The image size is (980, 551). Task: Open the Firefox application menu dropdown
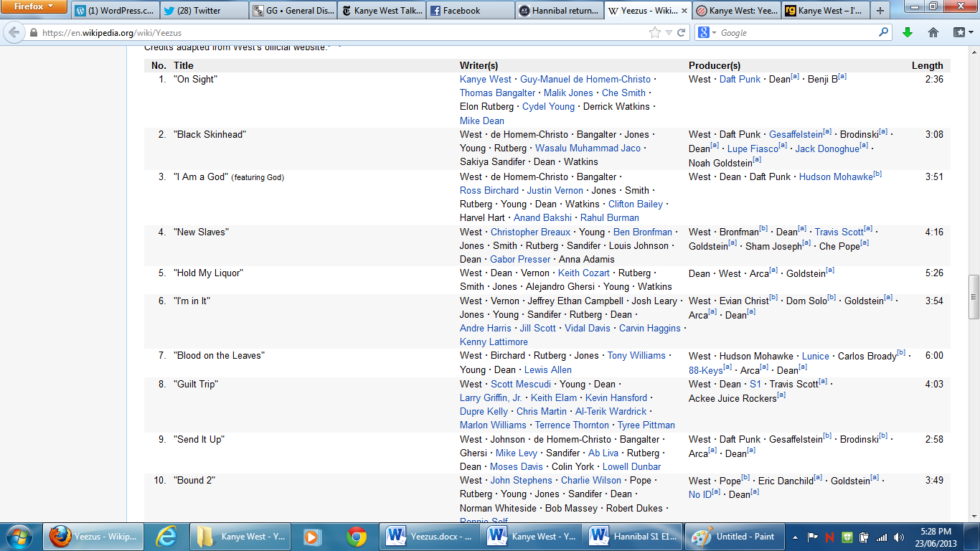pos(34,7)
